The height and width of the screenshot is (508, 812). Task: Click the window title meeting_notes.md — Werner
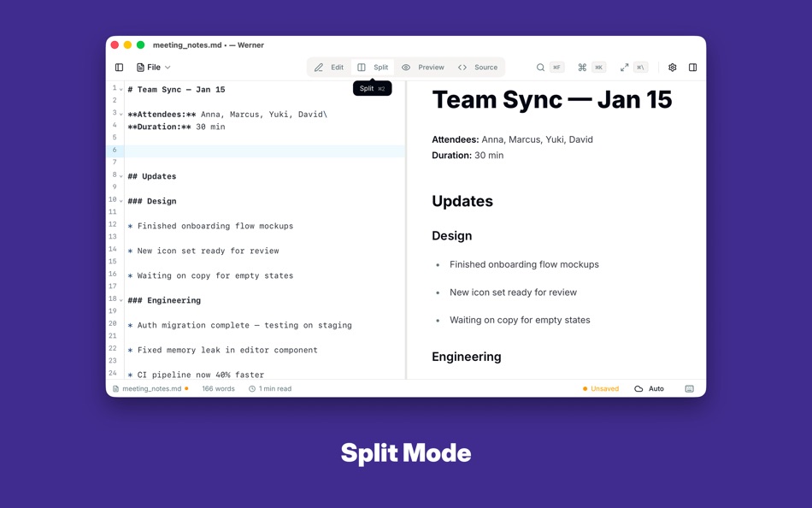pos(209,45)
